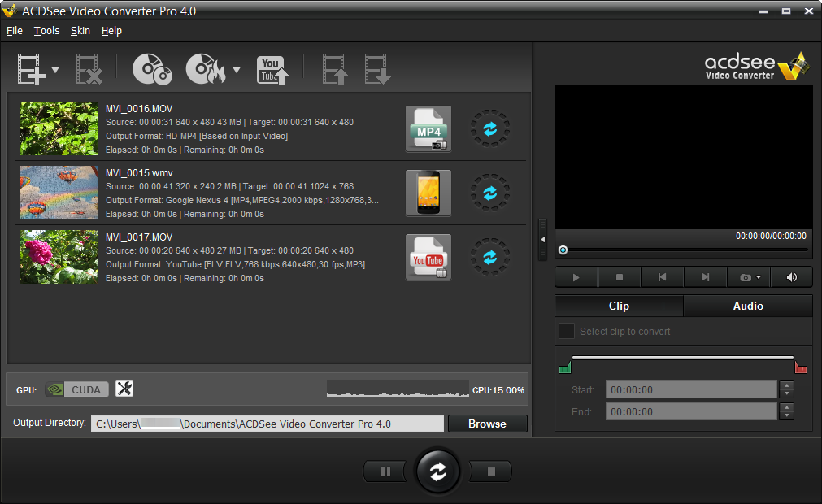The height and width of the screenshot is (504, 822).
Task: Open the Rip disc tool icon
Action: pyautogui.click(x=152, y=69)
